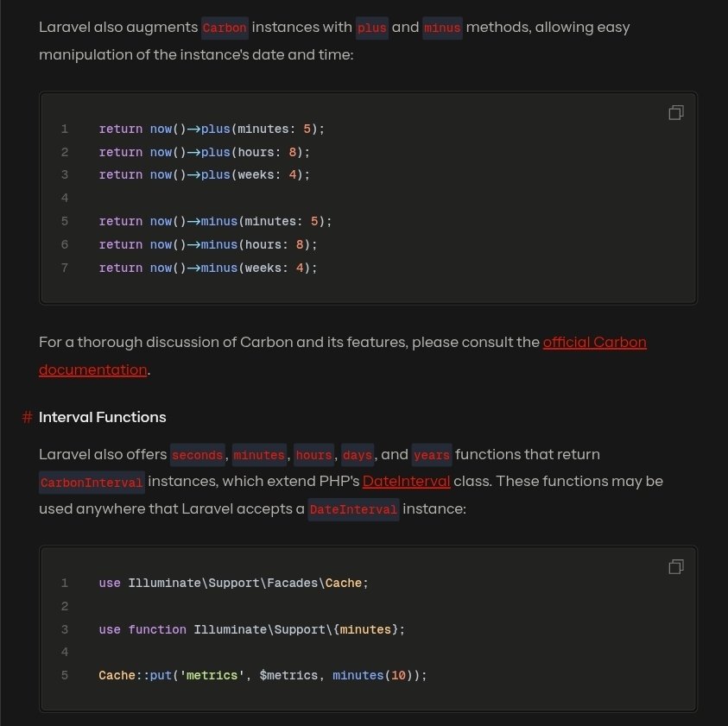Click 'use function Illuminate\Support\{minutes};' line
Viewport: 728px width, 726px height.
pos(251,629)
